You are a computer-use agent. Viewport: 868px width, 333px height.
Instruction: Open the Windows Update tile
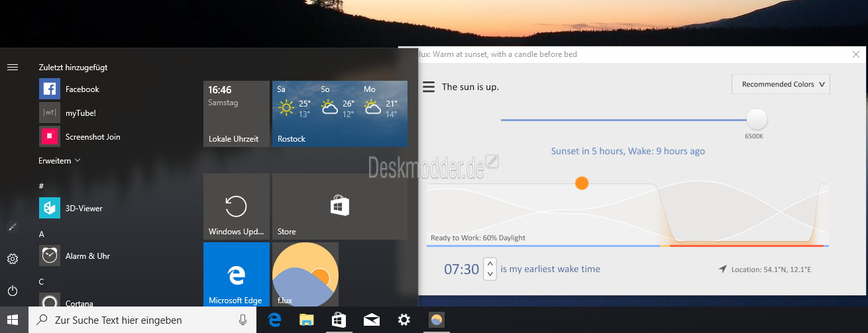[237, 207]
